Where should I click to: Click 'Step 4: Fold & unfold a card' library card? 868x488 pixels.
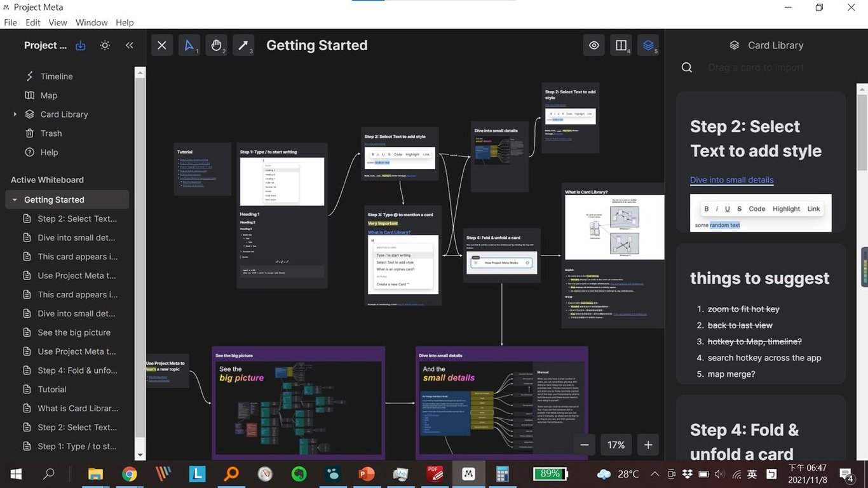[761, 429]
